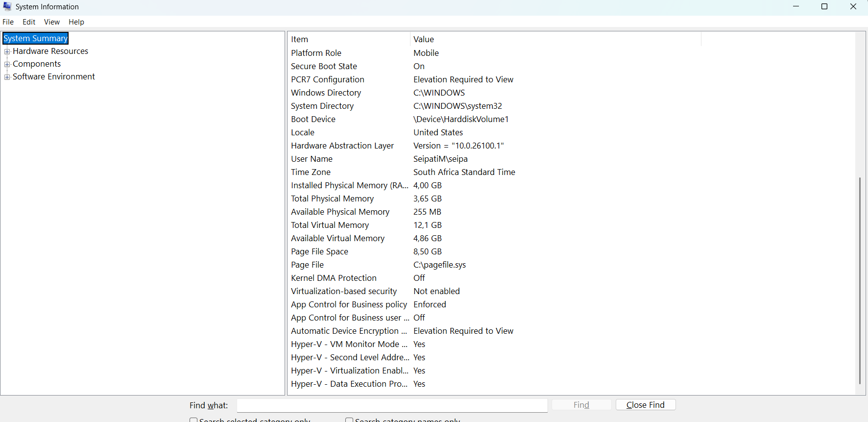The image size is (868, 422).
Task: Click the Not enabled value
Action: [436, 291]
